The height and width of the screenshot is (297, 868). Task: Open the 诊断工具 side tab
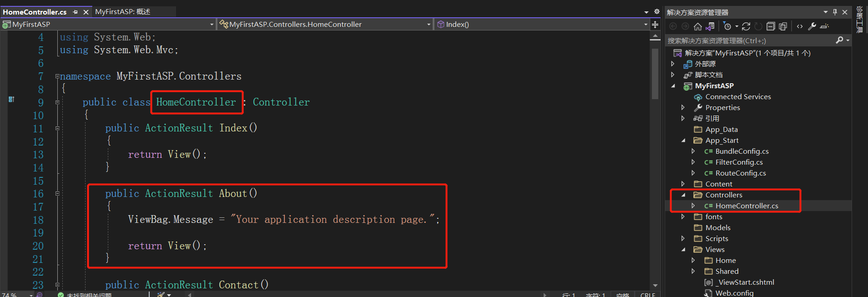[x=860, y=20]
